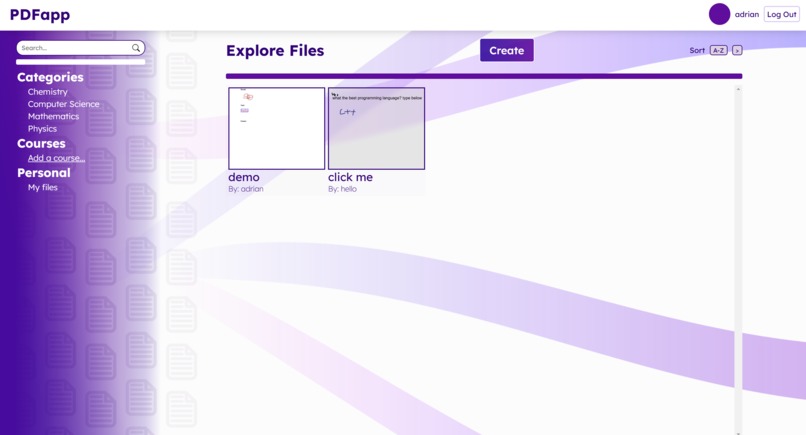Open My files under Personal
Image resolution: width=806 pixels, height=435 pixels.
pyautogui.click(x=43, y=187)
